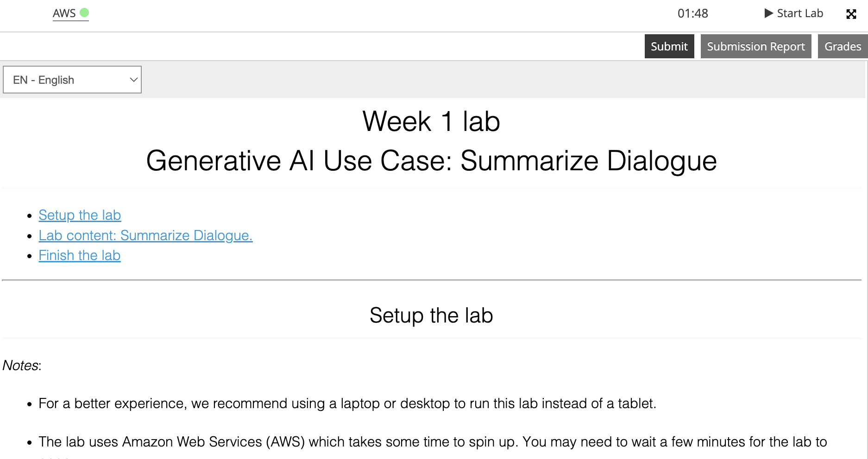Viewport: 868px width, 459px height.
Task: Go to Lab content: Summarize Dialogue link
Action: (x=145, y=236)
